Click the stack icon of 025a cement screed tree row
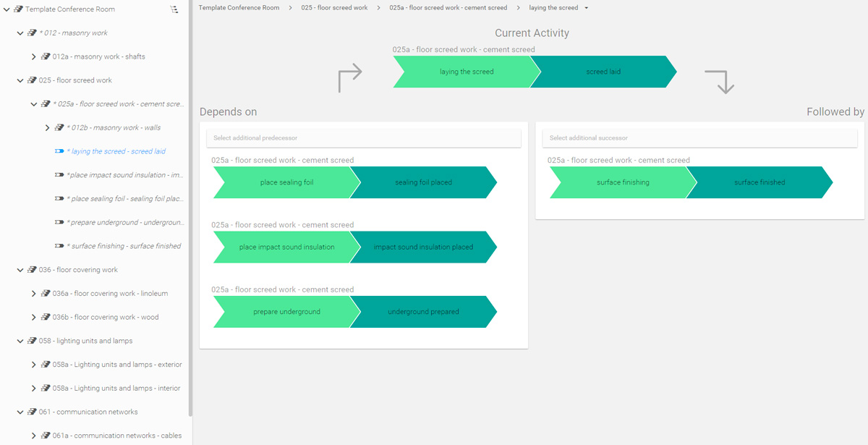 (x=46, y=104)
